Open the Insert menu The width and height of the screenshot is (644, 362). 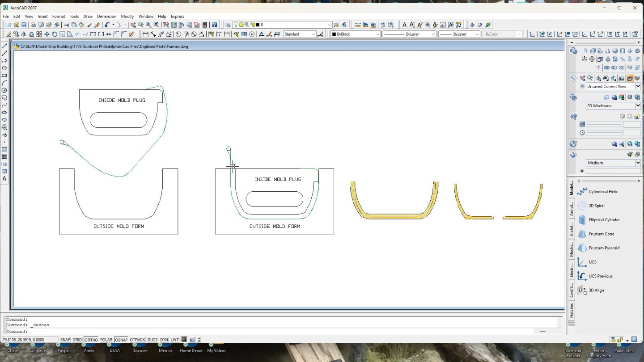(42, 17)
